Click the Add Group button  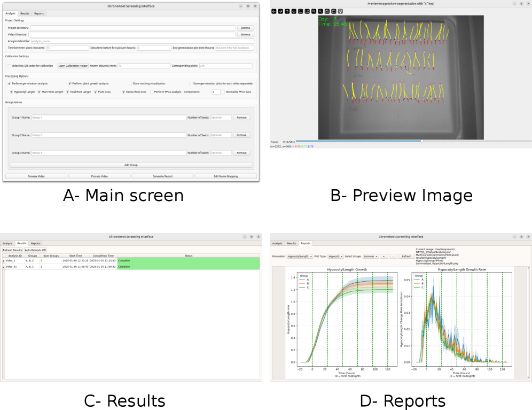click(131, 165)
